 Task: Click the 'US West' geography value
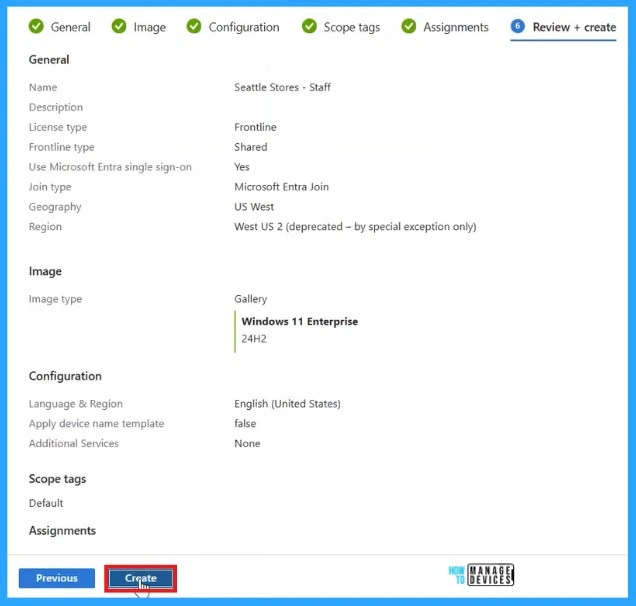coord(254,206)
